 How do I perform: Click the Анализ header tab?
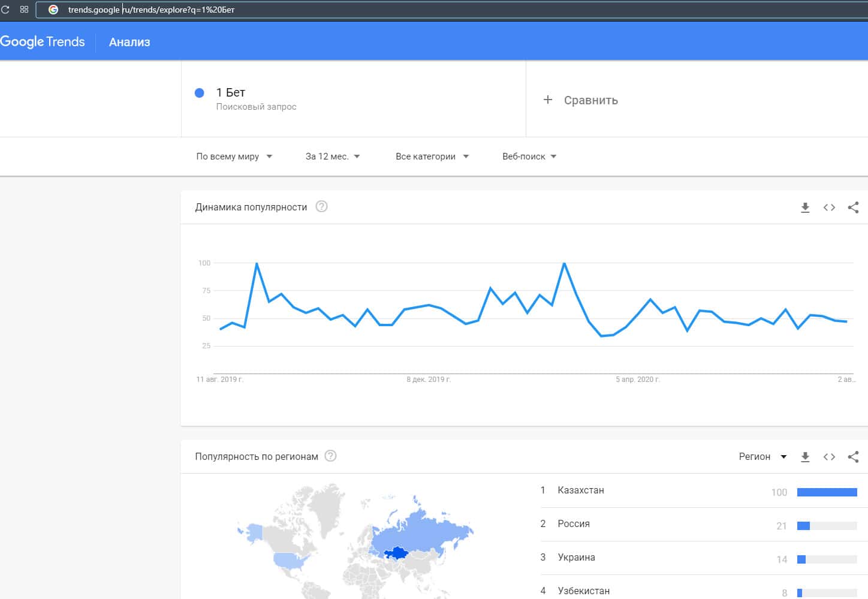[x=129, y=42]
